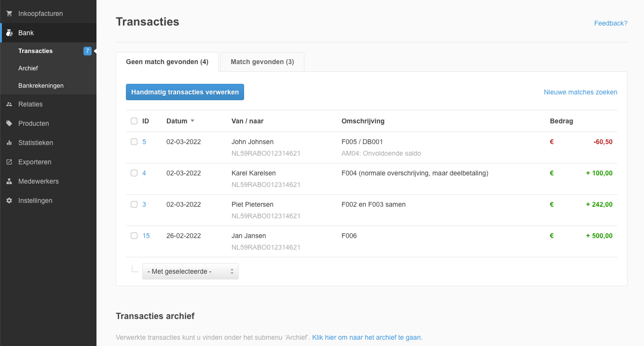Screen dimensions: 644x346
Task: Toggle the select-all checkbox in the table header
Action: [134, 121]
